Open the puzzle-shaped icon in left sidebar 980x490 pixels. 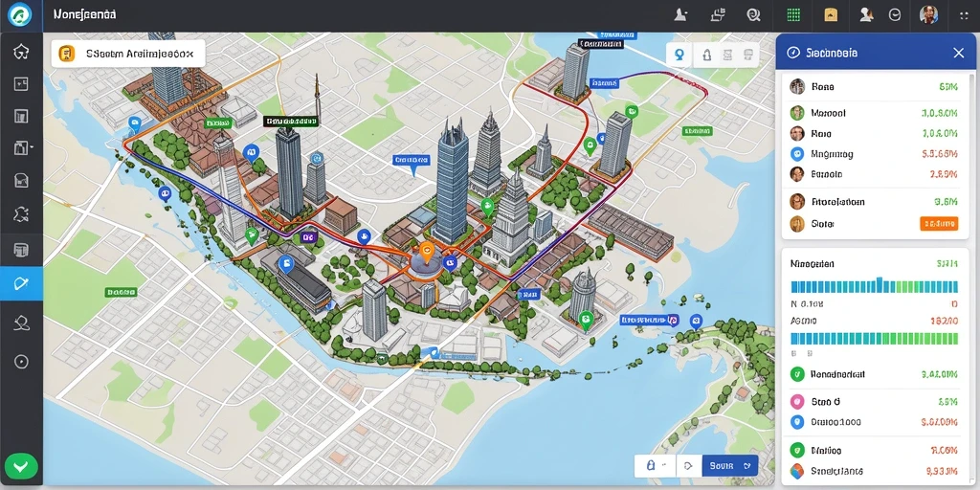click(x=21, y=215)
